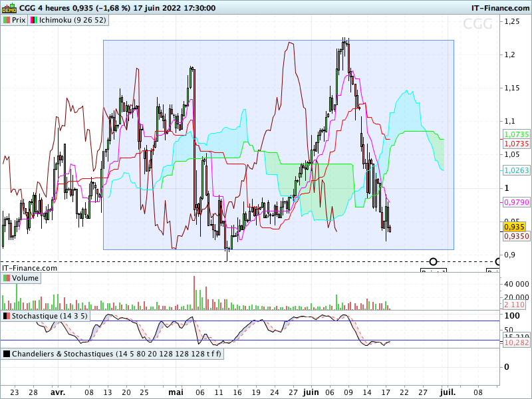Viewport: 532px width, 399px height.
Task: Click the Stochastique legend icon
Action: tap(7, 317)
